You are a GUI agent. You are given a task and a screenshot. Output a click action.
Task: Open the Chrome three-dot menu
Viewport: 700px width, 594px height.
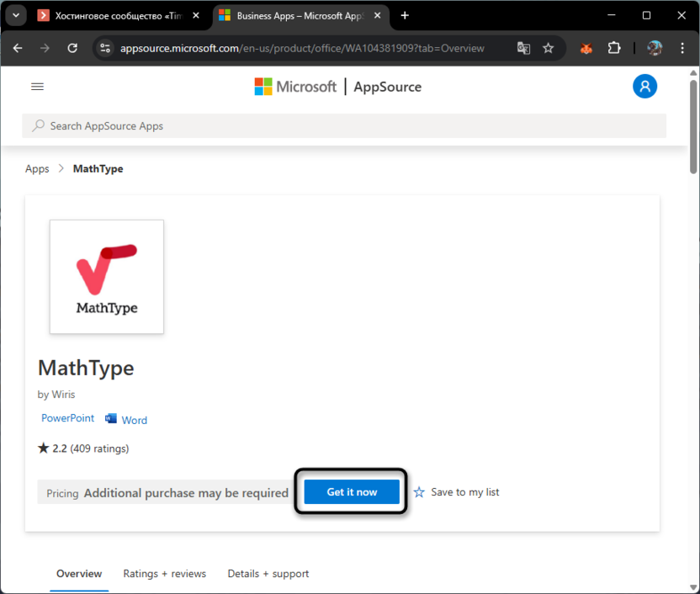coord(682,48)
